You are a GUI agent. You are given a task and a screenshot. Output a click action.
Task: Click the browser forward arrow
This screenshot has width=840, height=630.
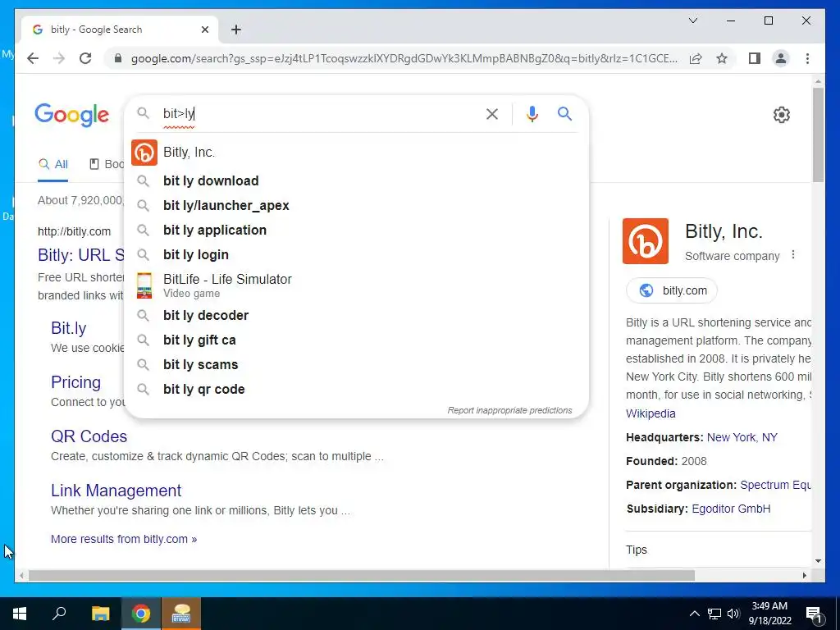(59, 58)
